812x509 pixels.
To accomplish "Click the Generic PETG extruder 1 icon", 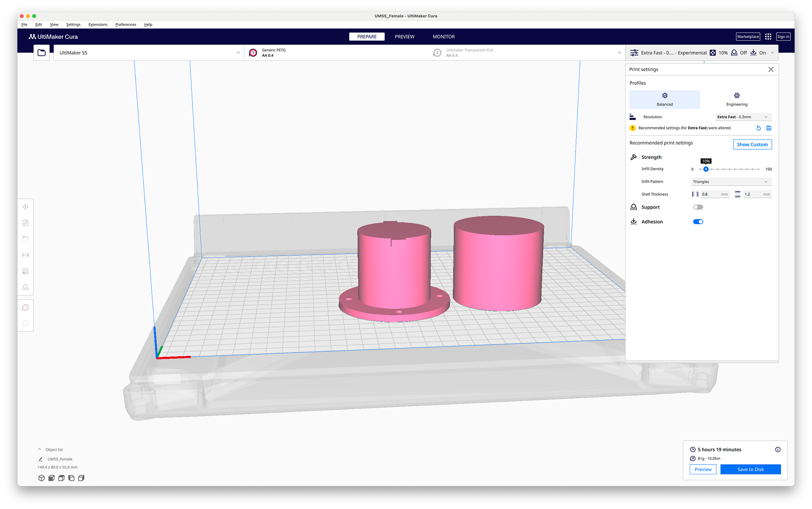I will 253,53.
